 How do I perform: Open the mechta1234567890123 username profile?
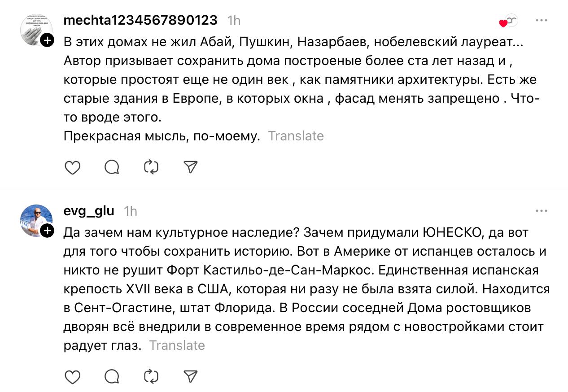(140, 20)
